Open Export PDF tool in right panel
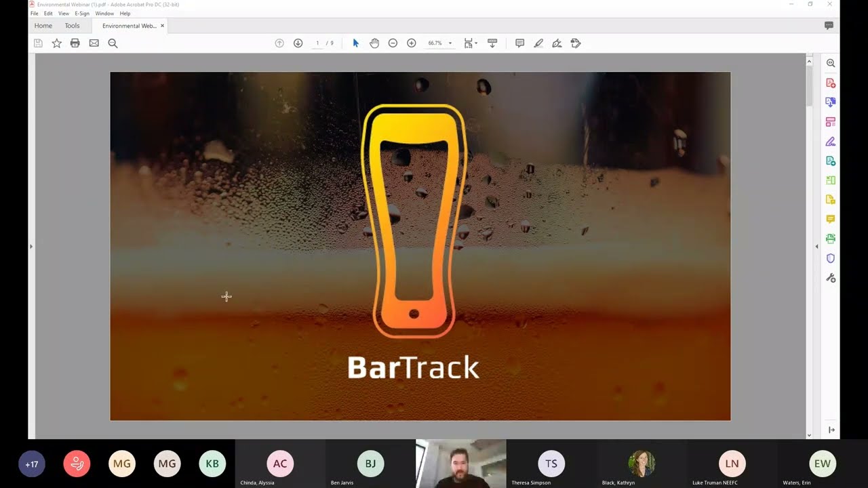 831,102
